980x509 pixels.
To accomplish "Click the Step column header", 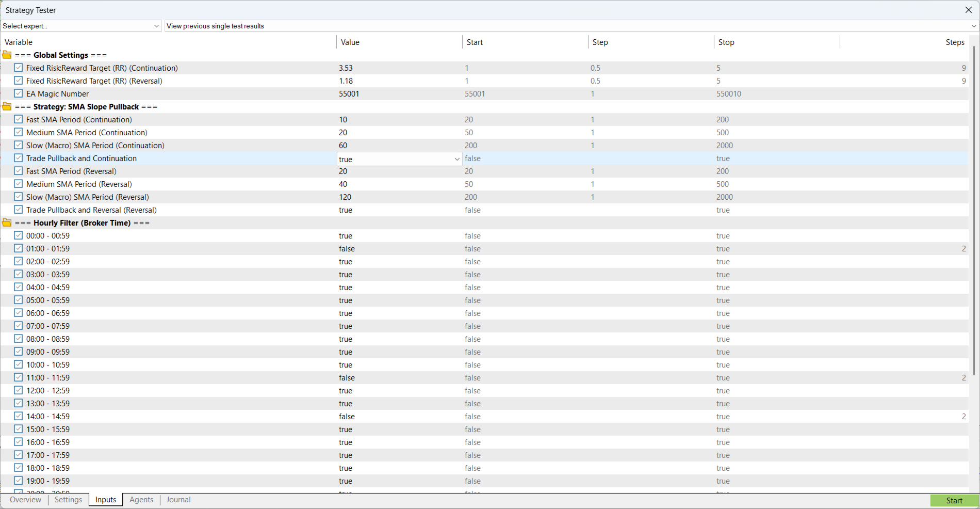I will click(x=600, y=42).
